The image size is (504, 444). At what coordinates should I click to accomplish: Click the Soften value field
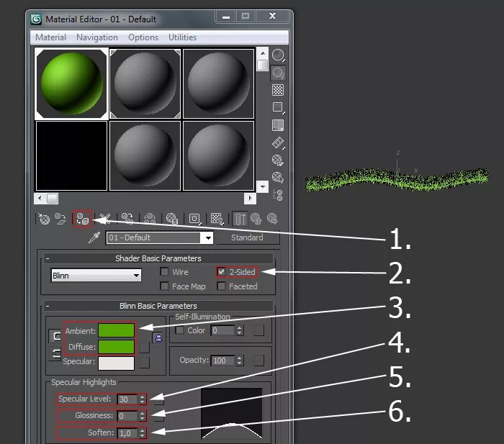pyautogui.click(x=128, y=433)
